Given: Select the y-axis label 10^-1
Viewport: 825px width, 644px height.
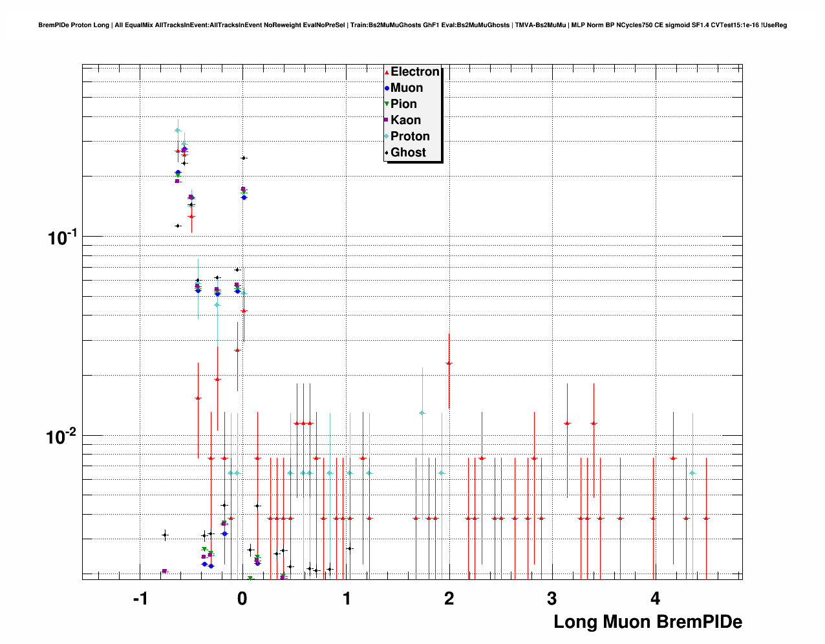Looking at the screenshot, I should [62, 237].
